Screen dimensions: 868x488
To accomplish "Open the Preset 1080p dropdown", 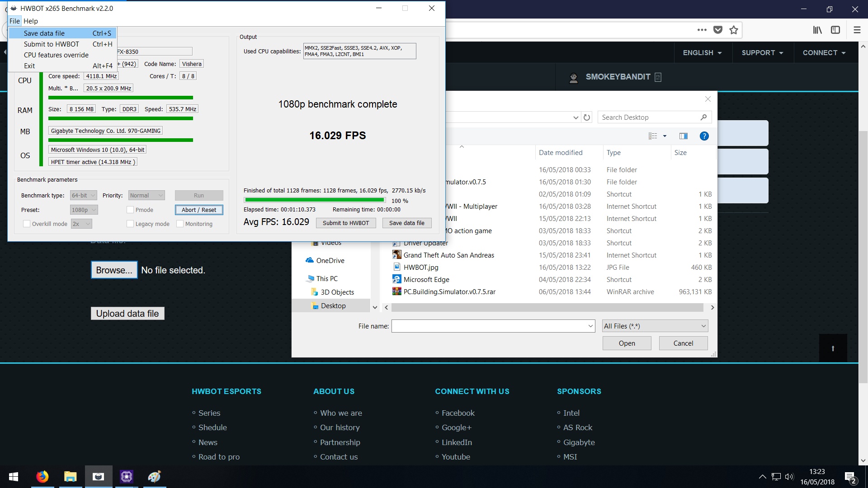I will point(84,210).
